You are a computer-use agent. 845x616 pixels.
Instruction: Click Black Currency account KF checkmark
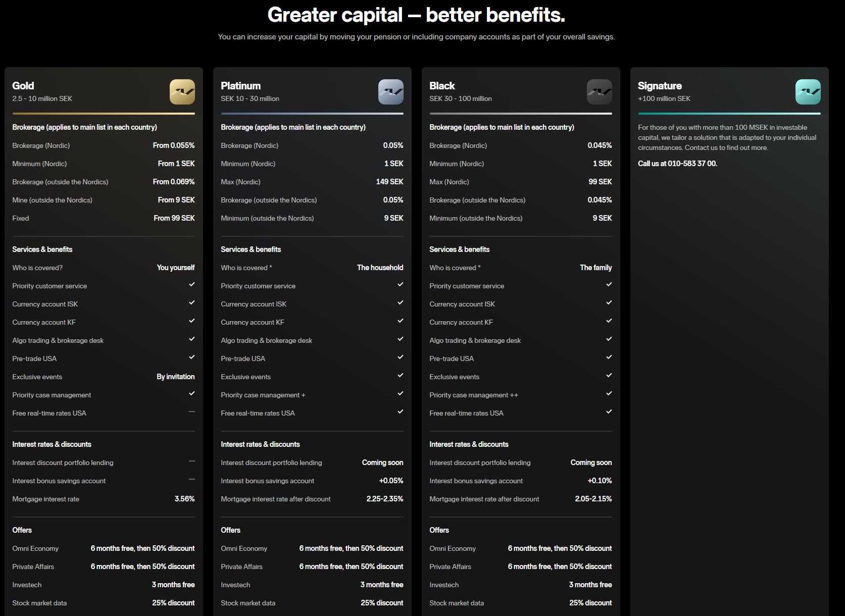[x=609, y=321]
